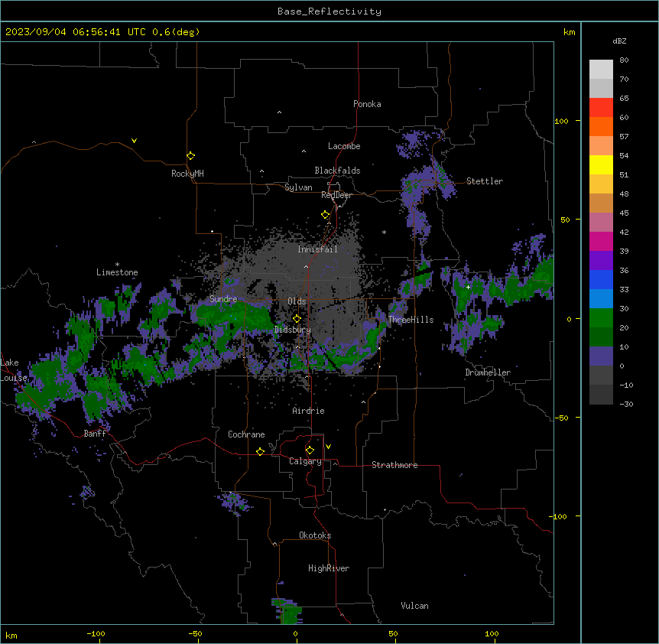The width and height of the screenshot is (659, 644).
Task: Click the Banff label
Action: coord(95,434)
